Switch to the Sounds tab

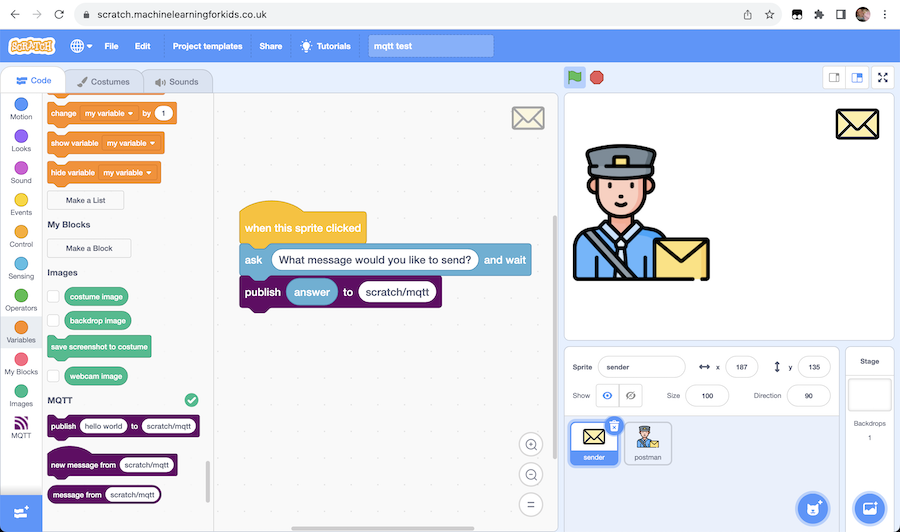pos(177,81)
